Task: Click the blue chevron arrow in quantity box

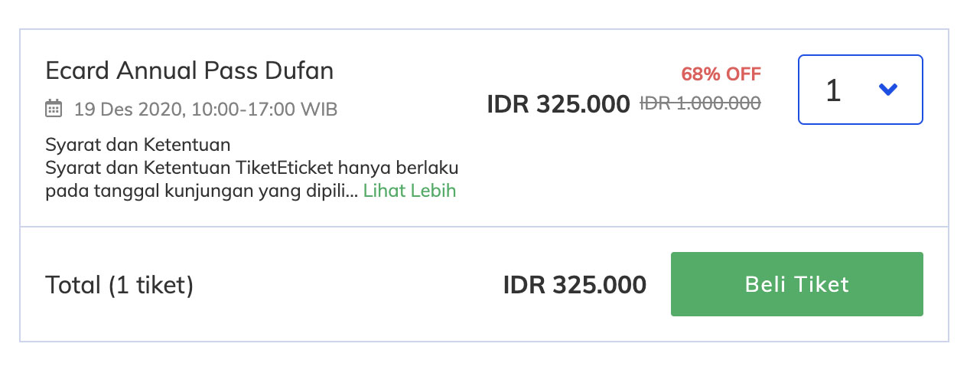Action: pos(887,90)
